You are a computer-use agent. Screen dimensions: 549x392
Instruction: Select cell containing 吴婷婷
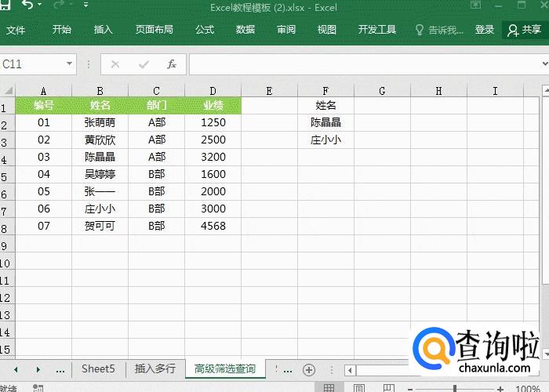100,174
